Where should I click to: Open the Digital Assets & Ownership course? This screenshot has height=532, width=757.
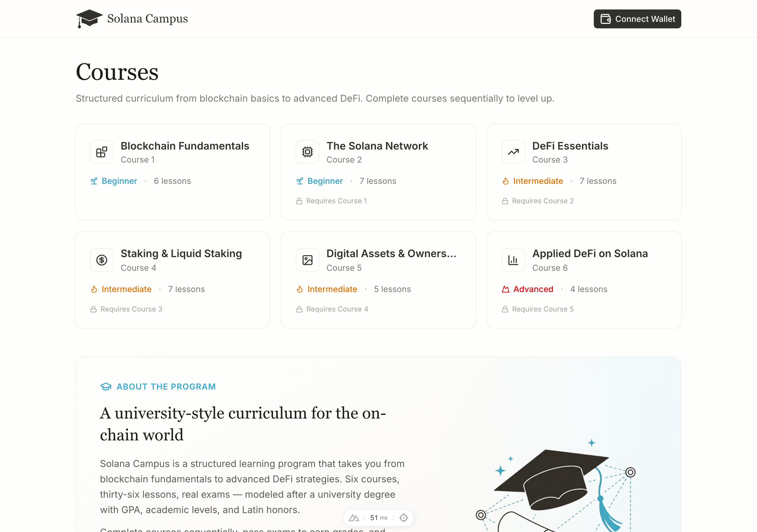point(378,280)
